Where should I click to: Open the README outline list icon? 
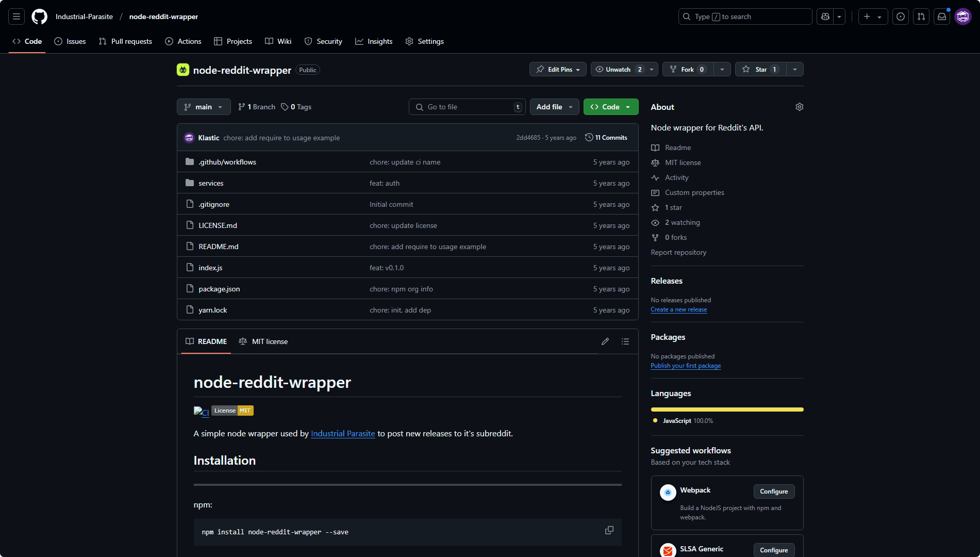(625, 341)
